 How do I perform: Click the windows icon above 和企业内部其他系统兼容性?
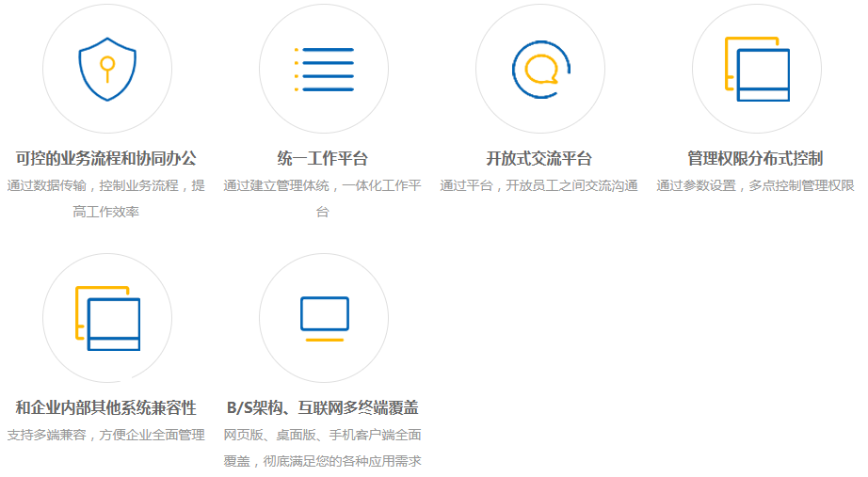pyautogui.click(x=107, y=318)
